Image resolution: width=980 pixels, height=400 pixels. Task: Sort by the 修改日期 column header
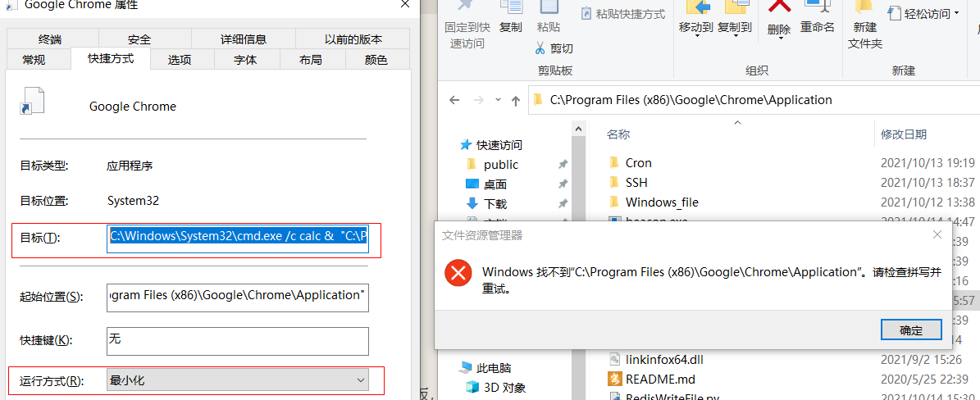point(904,134)
